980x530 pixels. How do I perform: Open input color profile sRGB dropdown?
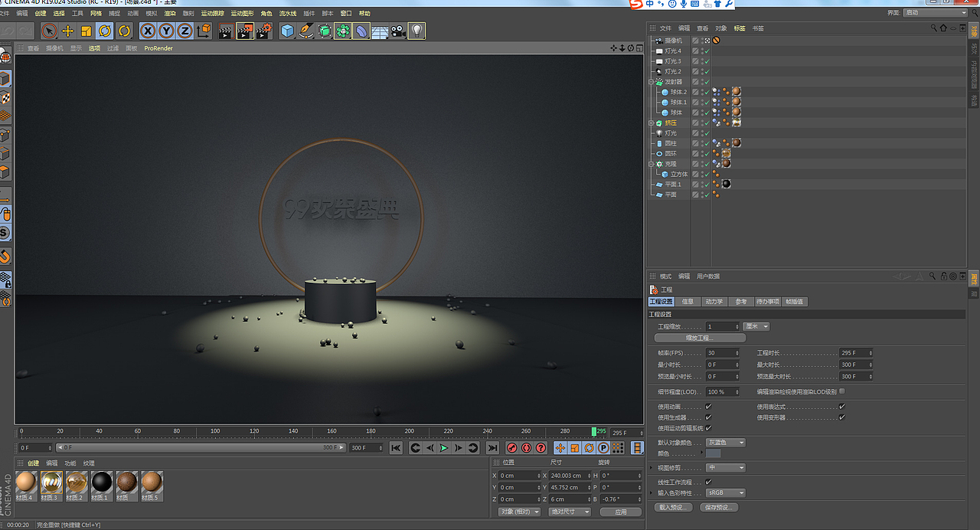pos(725,493)
